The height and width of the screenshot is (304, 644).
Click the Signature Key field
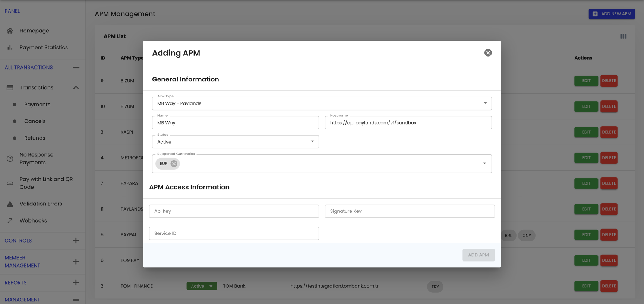coord(410,211)
